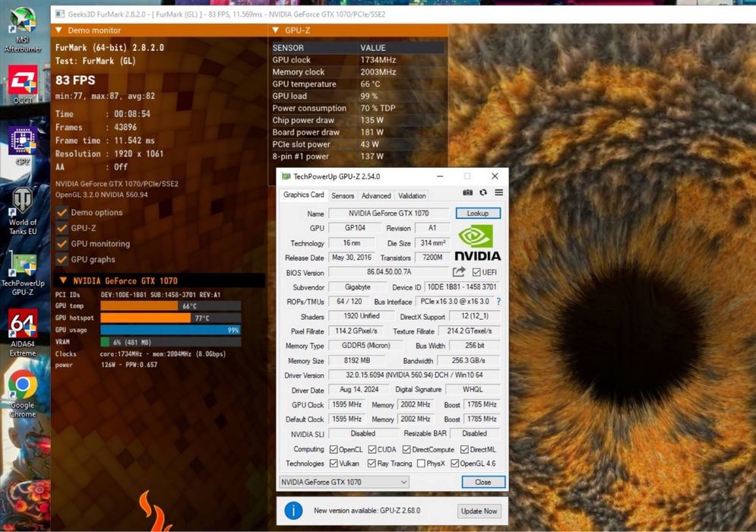
Task: Click 83 FPS readout in FurMark
Action: (75, 80)
